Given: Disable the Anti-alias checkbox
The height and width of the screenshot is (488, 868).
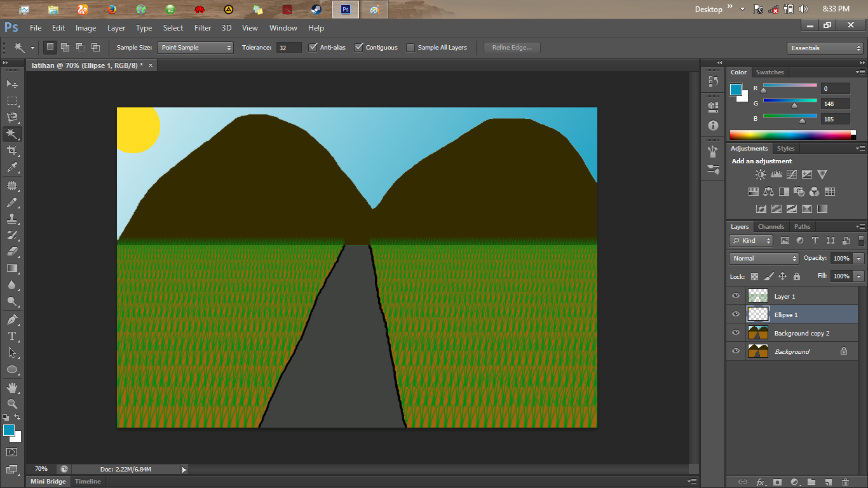Looking at the screenshot, I should point(313,47).
